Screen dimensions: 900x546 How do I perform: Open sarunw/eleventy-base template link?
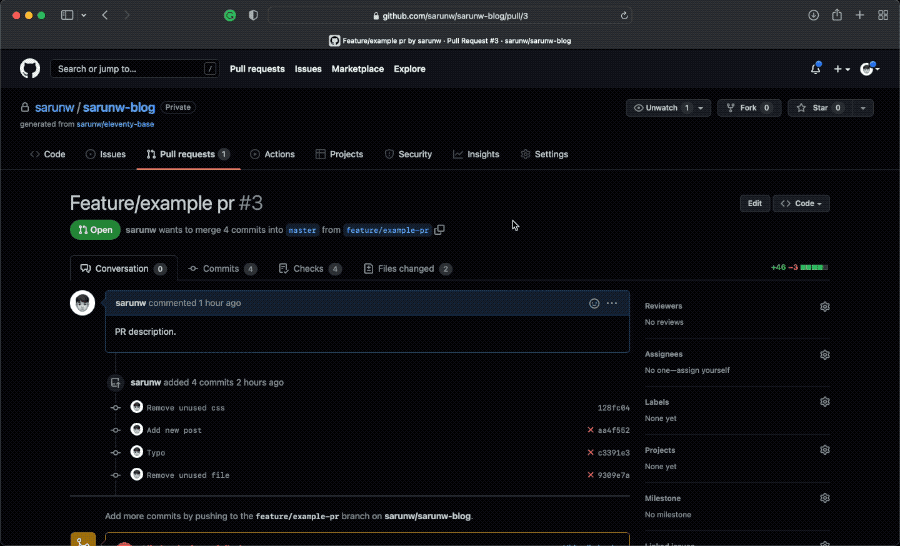pyautogui.click(x=115, y=124)
